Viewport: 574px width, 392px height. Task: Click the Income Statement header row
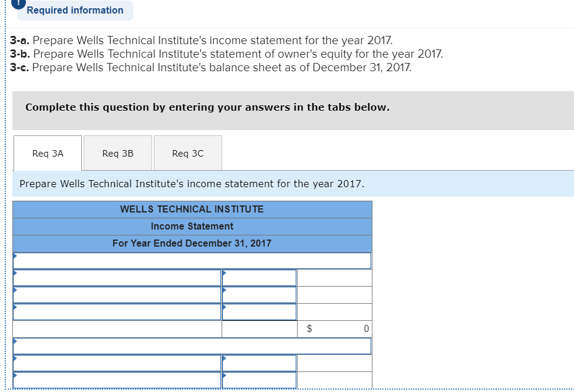tap(192, 227)
